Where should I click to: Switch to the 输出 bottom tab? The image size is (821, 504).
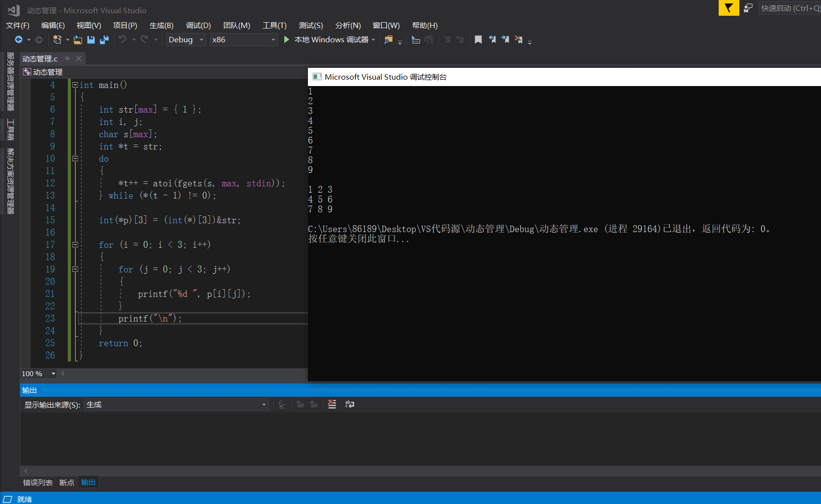pyautogui.click(x=89, y=482)
